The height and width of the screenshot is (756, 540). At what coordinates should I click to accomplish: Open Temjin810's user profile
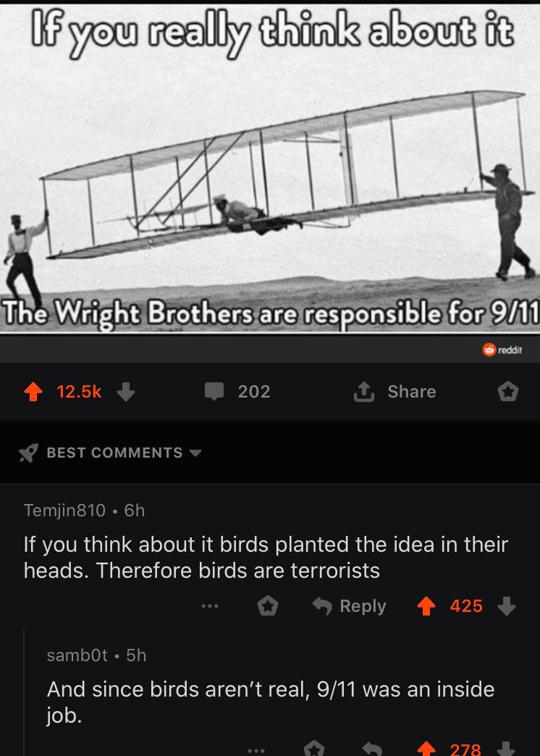[x=64, y=510]
